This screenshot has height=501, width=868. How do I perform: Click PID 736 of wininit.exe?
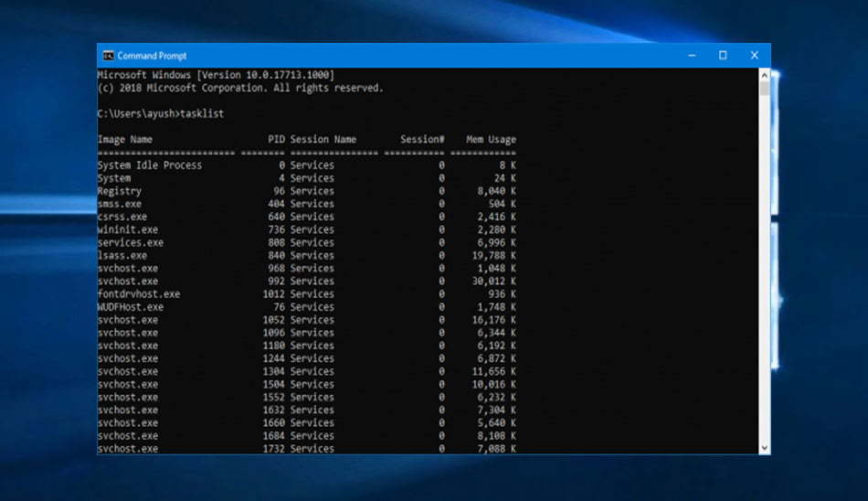(276, 229)
